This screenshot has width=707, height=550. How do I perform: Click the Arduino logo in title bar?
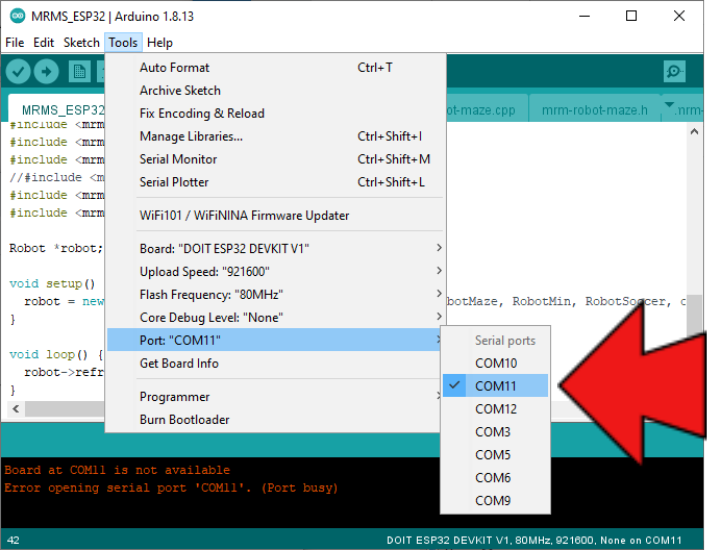click(x=15, y=16)
